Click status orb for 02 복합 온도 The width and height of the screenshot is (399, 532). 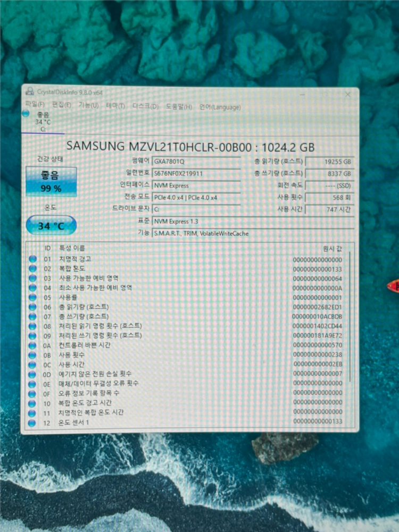point(32,268)
